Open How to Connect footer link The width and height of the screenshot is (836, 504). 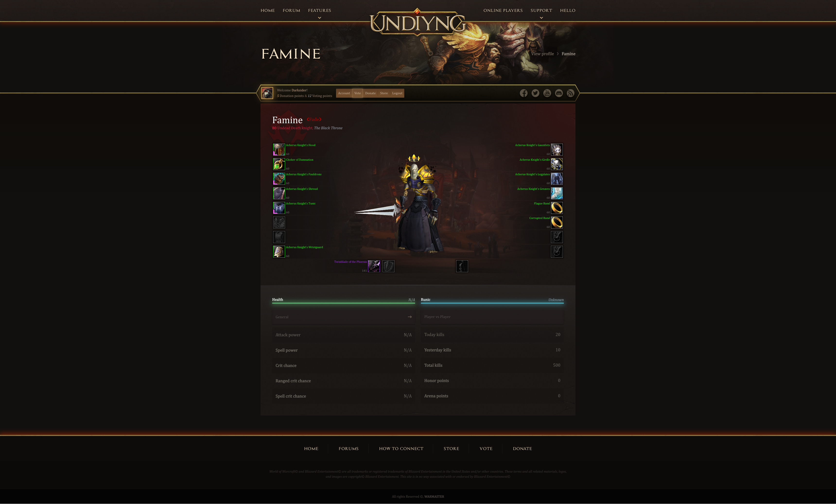click(x=401, y=448)
